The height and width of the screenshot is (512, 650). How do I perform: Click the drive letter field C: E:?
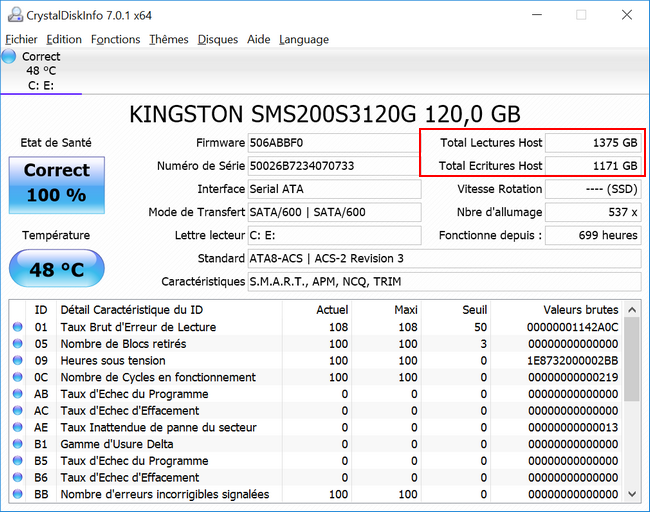click(x=334, y=235)
